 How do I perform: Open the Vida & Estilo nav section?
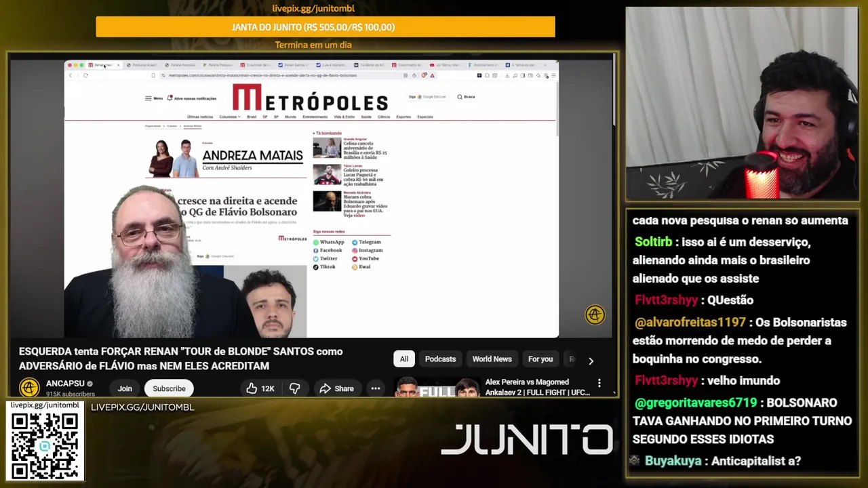click(344, 117)
